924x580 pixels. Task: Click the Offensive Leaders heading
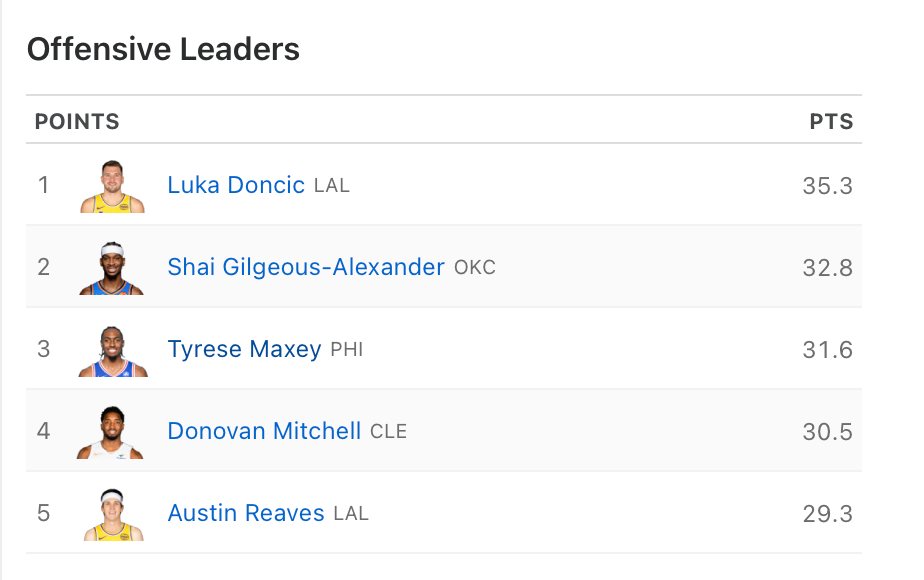[x=163, y=49]
